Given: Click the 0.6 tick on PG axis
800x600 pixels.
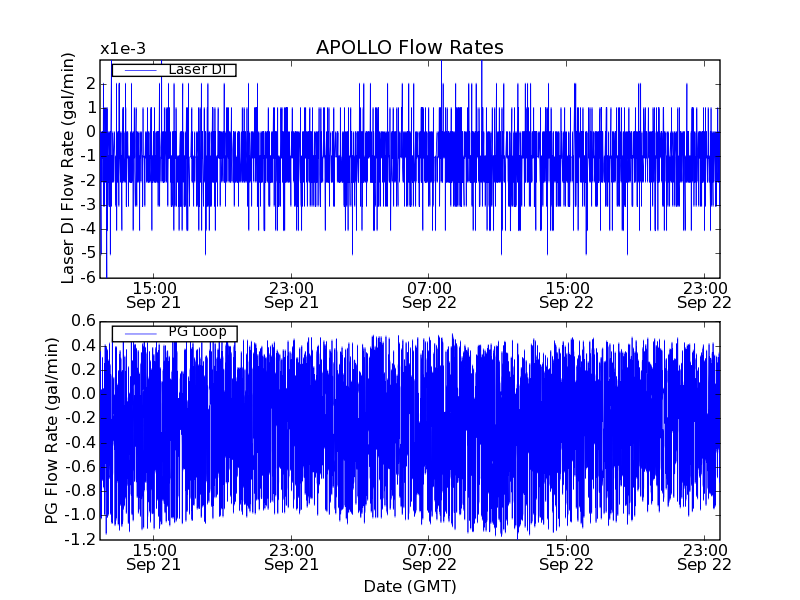Looking at the screenshot, I should (x=84, y=321).
